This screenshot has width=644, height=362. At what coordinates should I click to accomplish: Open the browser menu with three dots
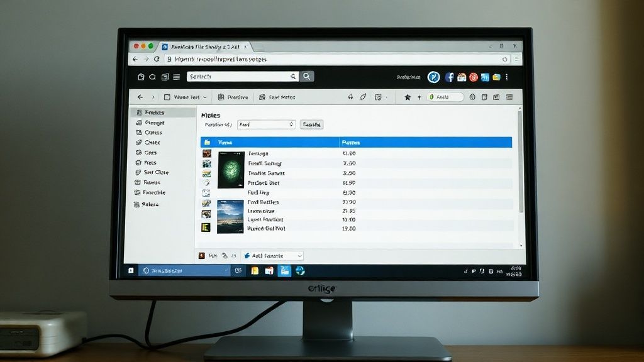[507, 76]
